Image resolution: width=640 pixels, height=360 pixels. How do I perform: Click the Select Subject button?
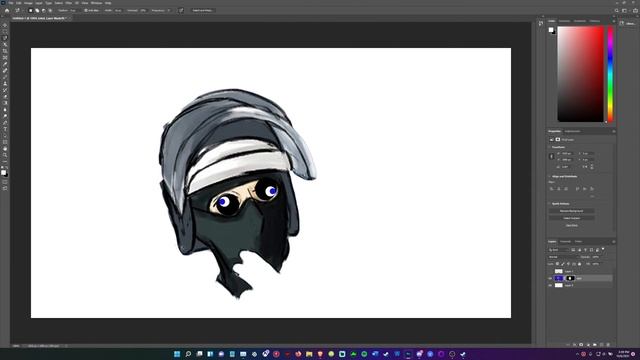click(571, 218)
